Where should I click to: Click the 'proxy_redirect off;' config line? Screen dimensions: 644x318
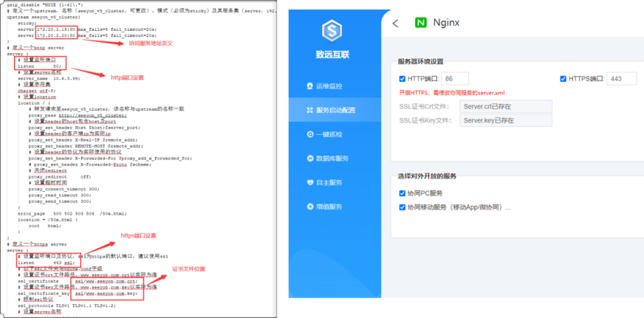click(60, 177)
